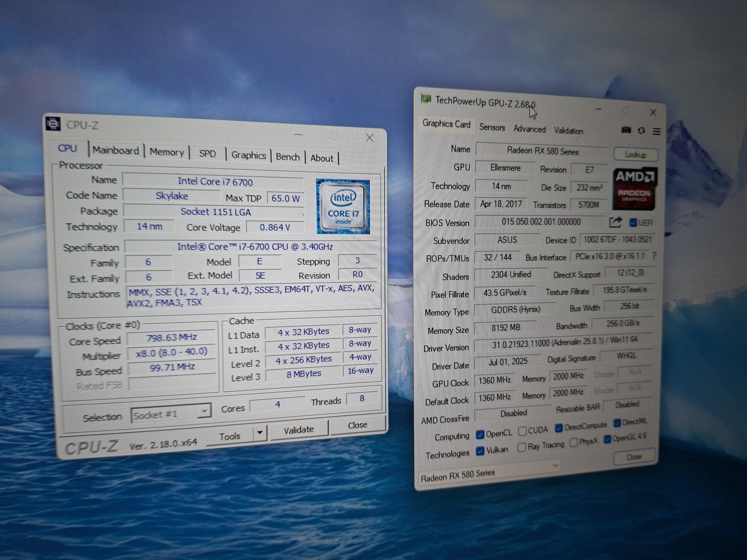
Task: Expand the Tools dropdown arrow in CPU-Z
Action: click(260, 433)
